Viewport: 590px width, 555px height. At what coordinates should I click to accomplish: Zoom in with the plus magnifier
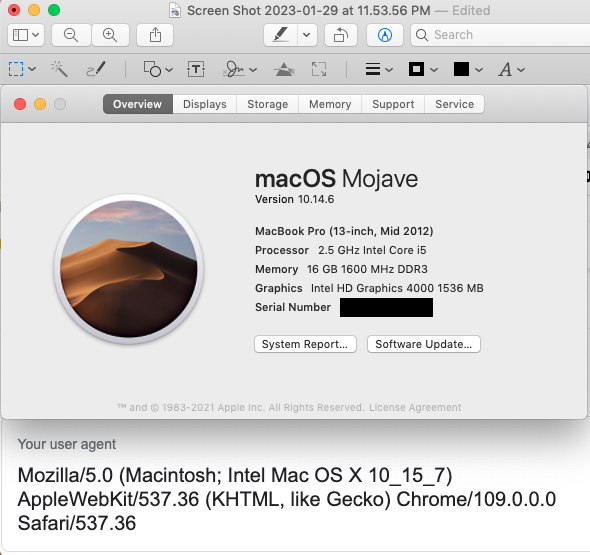click(x=110, y=35)
